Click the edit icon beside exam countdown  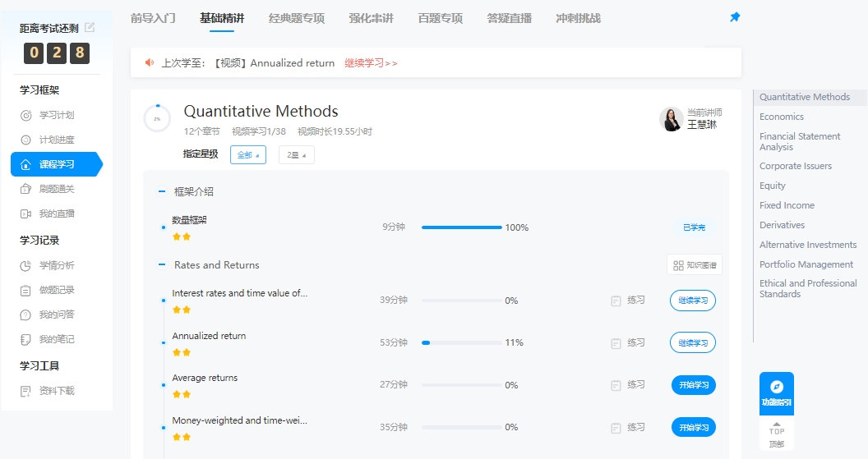(x=90, y=27)
